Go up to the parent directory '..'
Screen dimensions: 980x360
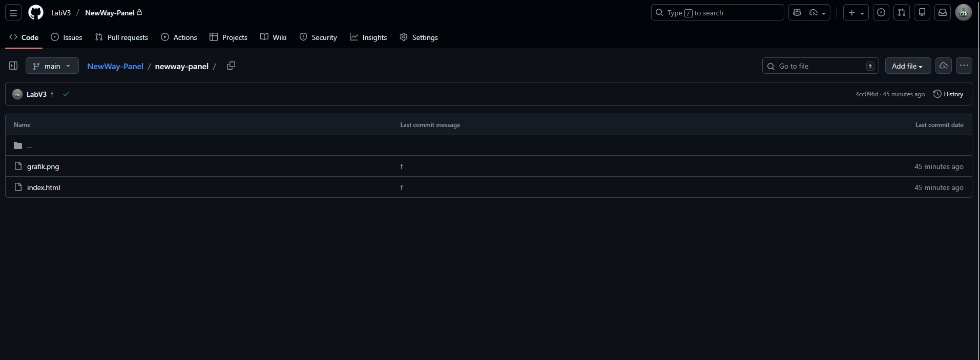(29, 145)
